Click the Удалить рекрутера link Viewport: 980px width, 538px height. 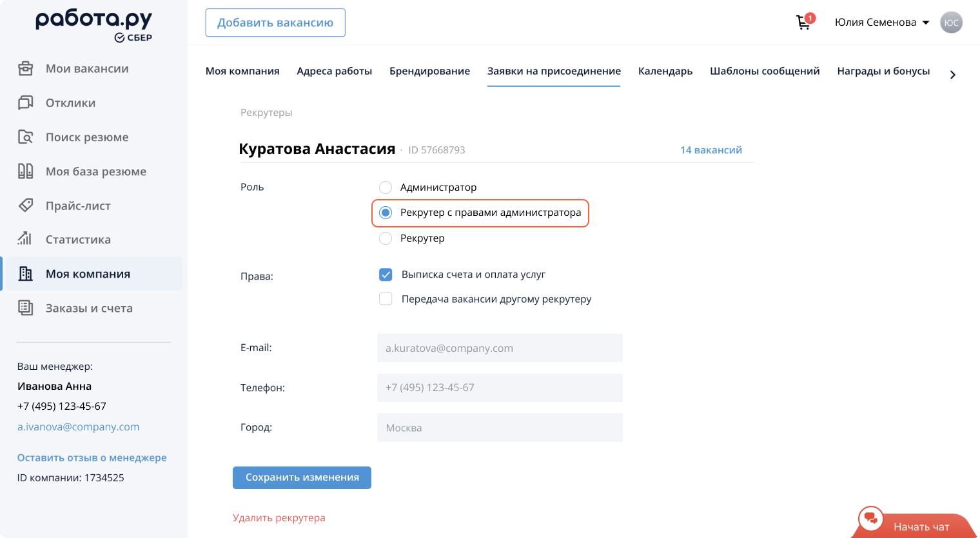279,518
